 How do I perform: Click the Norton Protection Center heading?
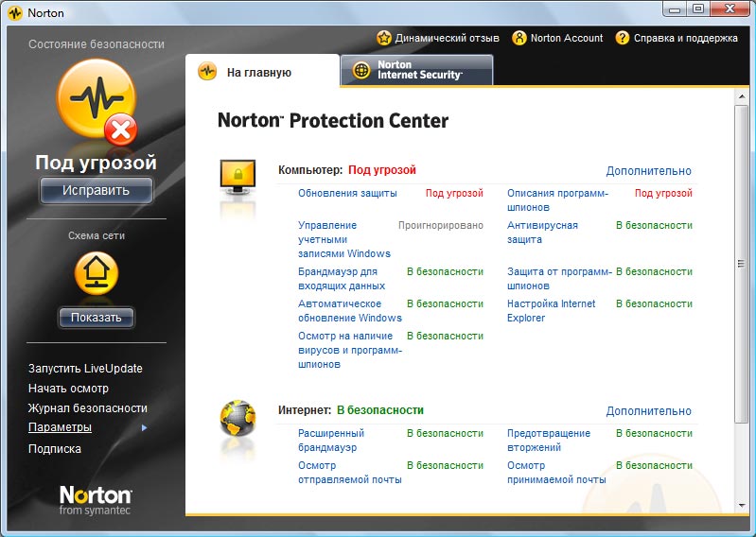tap(333, 120)
